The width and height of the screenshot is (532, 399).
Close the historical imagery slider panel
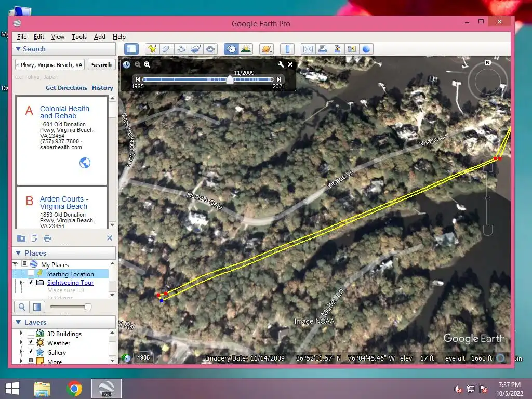290,64
